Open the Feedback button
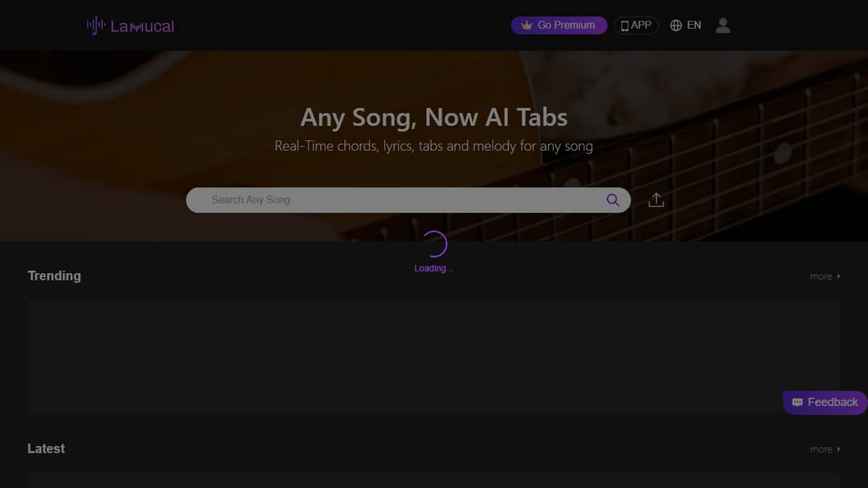868x488 pixels. click(825, 403)
